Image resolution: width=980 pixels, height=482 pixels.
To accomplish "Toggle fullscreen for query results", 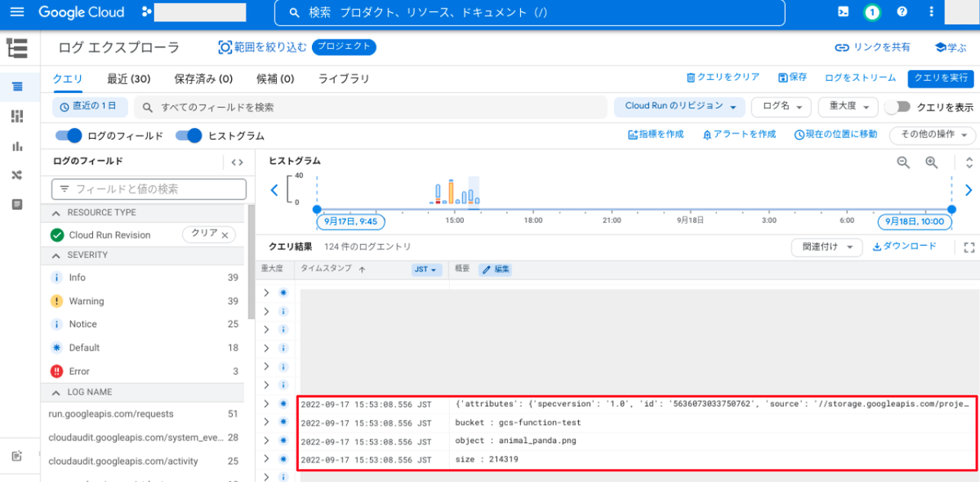I will click(969, 247).
